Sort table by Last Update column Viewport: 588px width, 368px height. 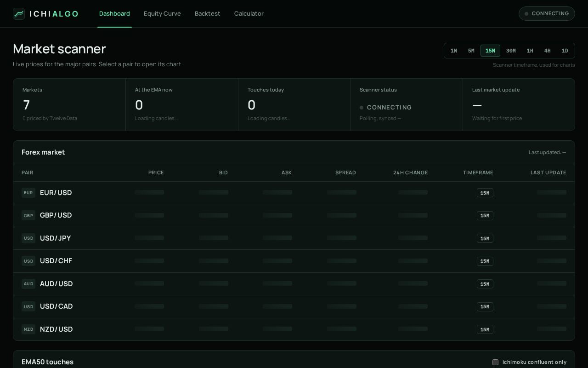click(548, 172)
